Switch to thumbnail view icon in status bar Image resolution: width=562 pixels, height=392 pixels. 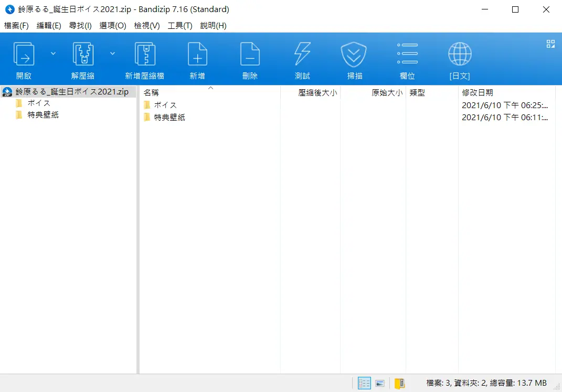(380, 384)
